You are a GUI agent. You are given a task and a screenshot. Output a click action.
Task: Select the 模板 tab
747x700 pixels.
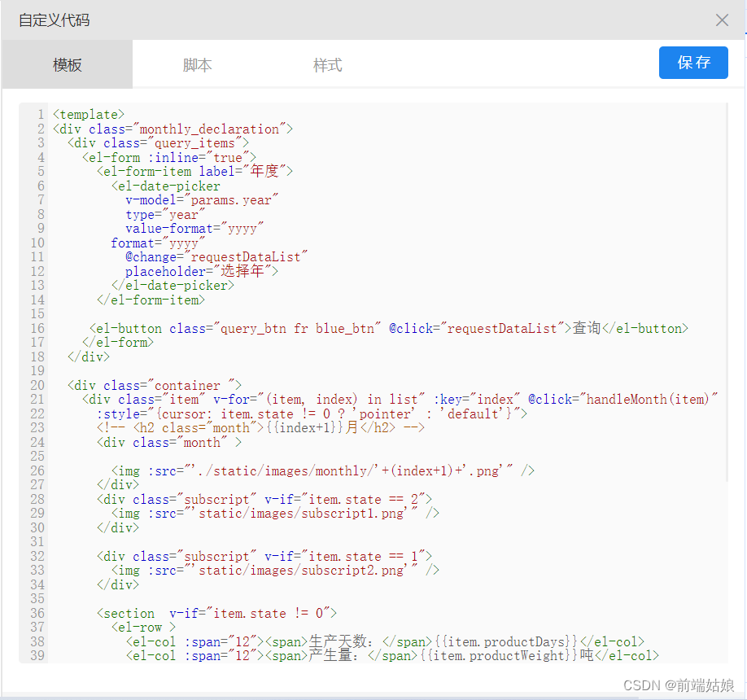tap(67, 63)
